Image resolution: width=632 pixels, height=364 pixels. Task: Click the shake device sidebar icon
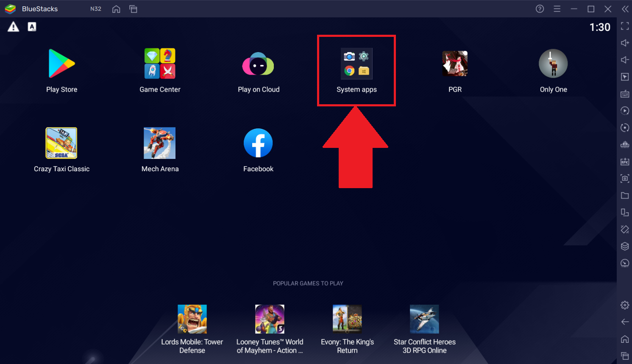tap(625, 229)
